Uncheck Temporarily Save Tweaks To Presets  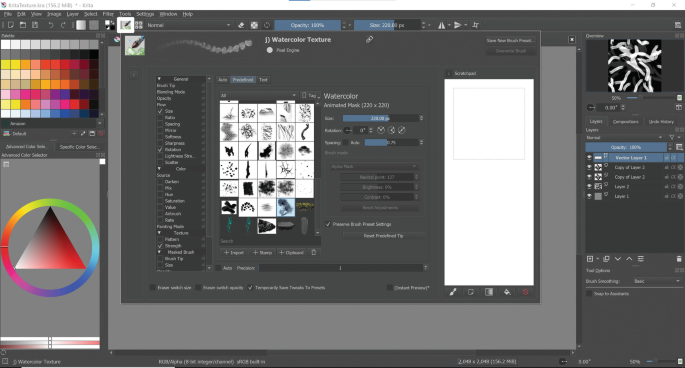click(250, 288)
